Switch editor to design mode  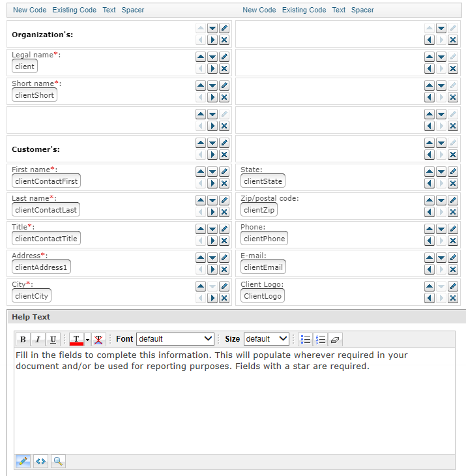point(23,462)
